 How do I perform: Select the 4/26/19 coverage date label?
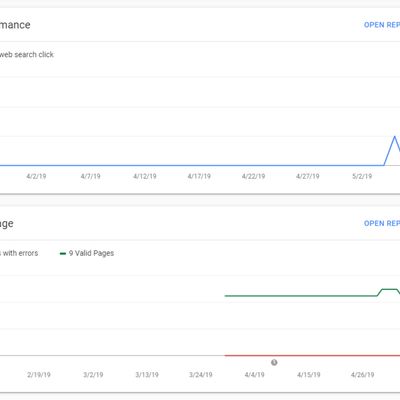(363, 375)
